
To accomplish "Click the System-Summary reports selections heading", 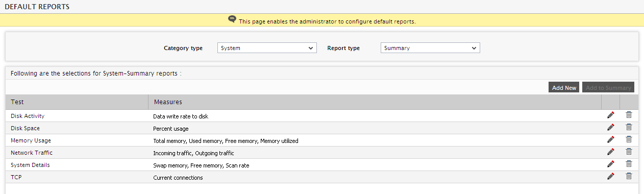I will click(x=96, y=74).
